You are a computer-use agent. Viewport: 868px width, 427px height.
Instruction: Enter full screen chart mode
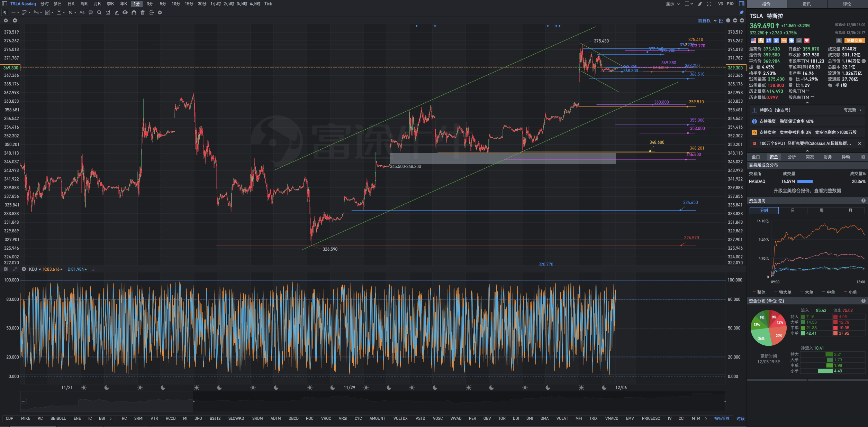[x=709, y=4]
